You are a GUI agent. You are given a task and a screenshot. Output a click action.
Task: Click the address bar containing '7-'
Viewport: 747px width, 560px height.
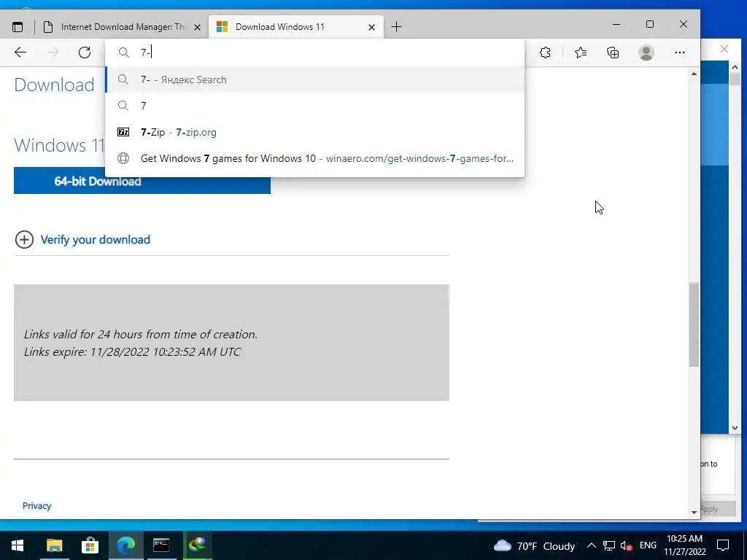tap(314, 52)
